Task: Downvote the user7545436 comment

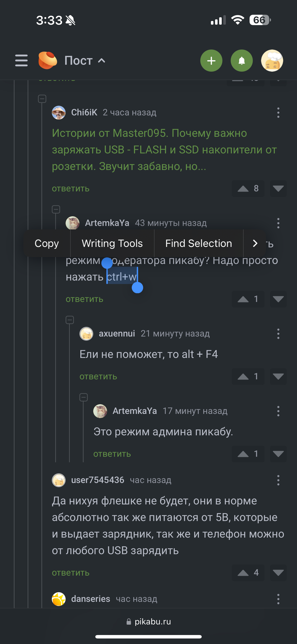Action: [x=278, y=573]
